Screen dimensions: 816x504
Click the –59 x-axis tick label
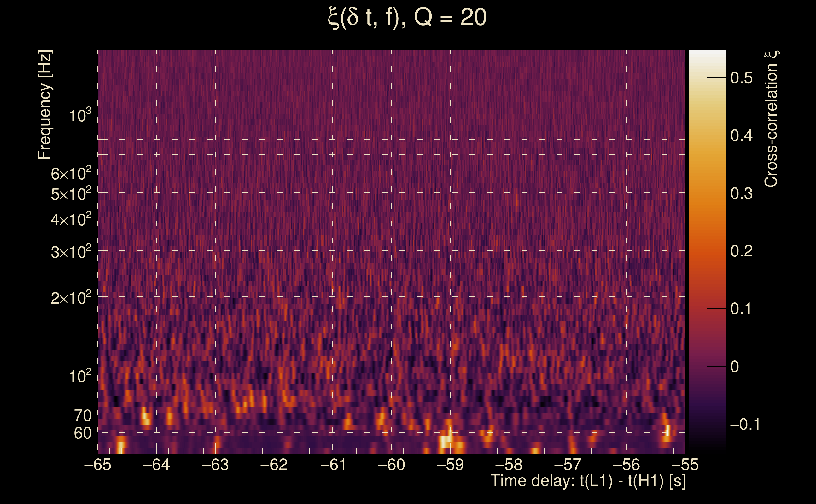point(450,465)
